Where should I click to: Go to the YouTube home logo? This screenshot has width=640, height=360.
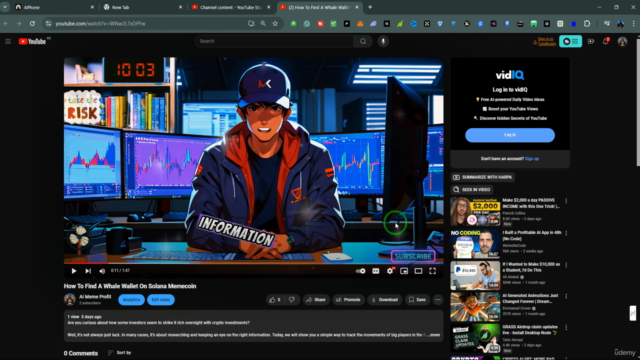(32, 41)
